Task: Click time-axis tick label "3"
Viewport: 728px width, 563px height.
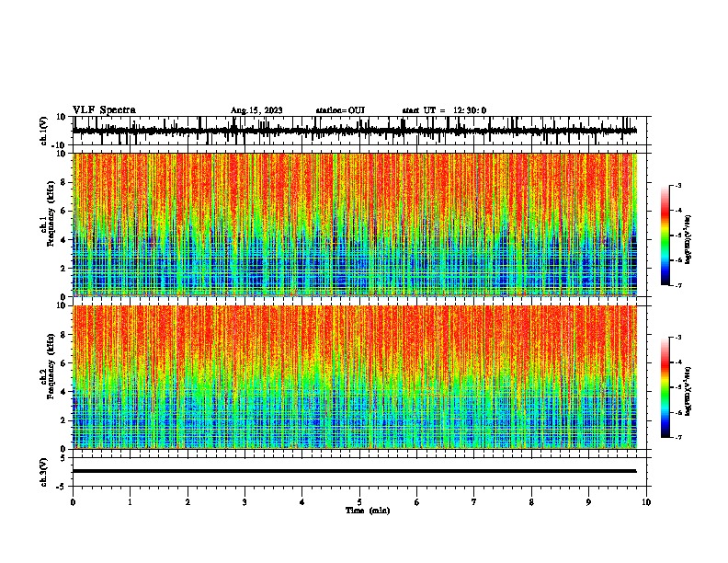Action: (245, 502)
